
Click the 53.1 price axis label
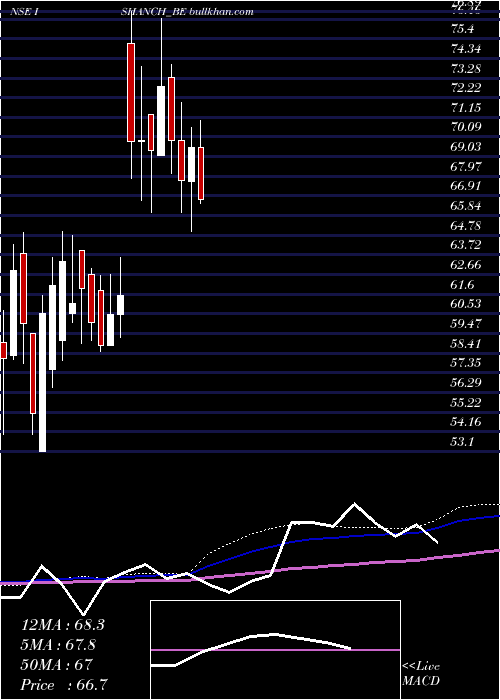coord(462,442)
